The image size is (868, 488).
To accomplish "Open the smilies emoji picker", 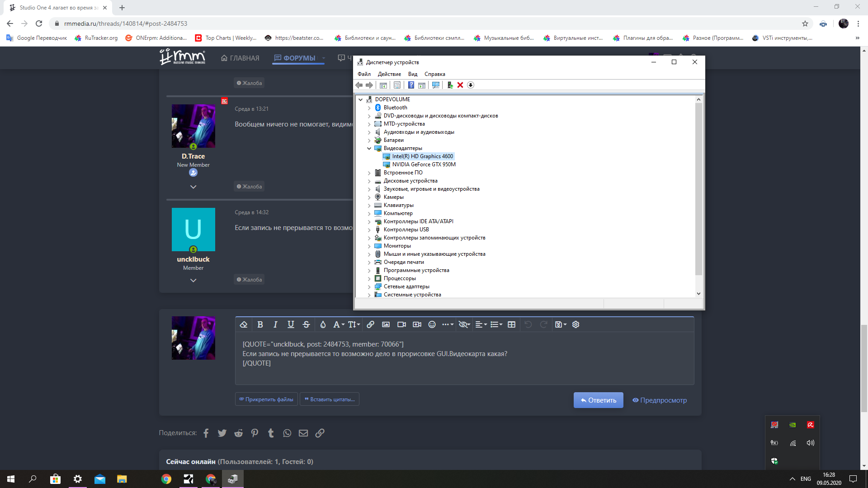I will coord(432,324).
